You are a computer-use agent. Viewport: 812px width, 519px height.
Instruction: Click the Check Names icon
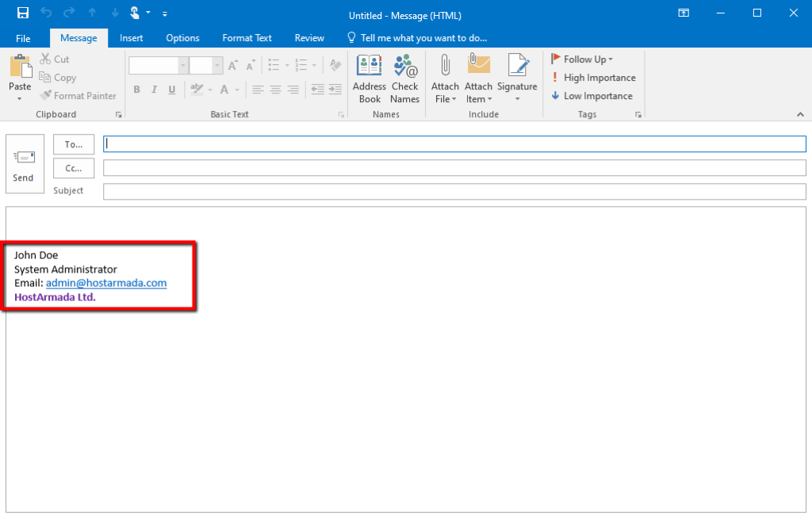pos(404,77)
